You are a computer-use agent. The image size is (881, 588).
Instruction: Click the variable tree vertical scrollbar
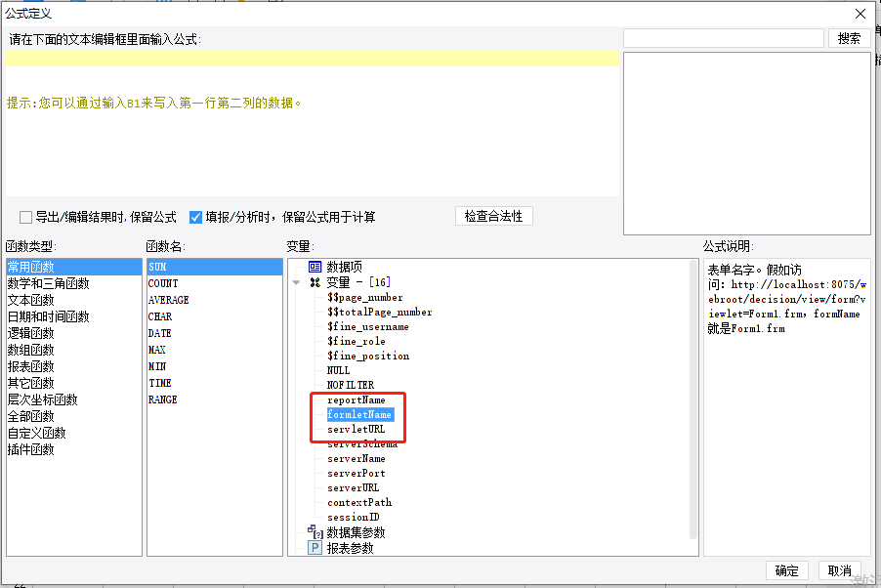coord(693,399)
